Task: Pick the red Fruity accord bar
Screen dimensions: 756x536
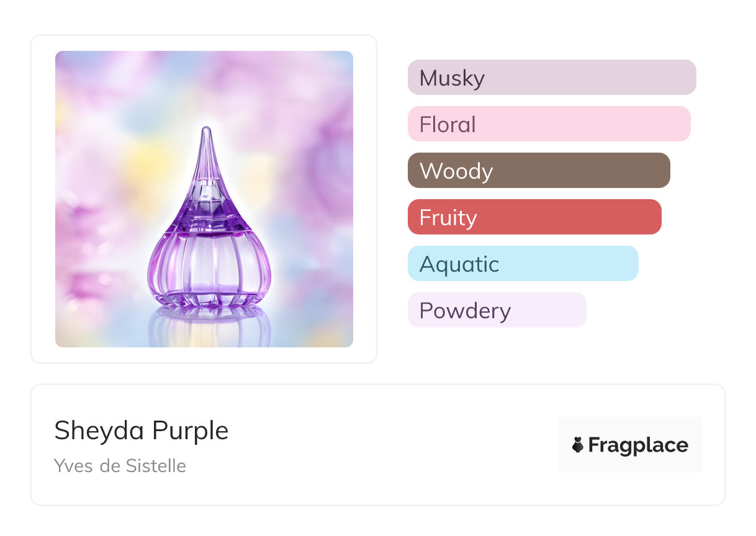Action: pyautogui.click(x=534, y=217)
